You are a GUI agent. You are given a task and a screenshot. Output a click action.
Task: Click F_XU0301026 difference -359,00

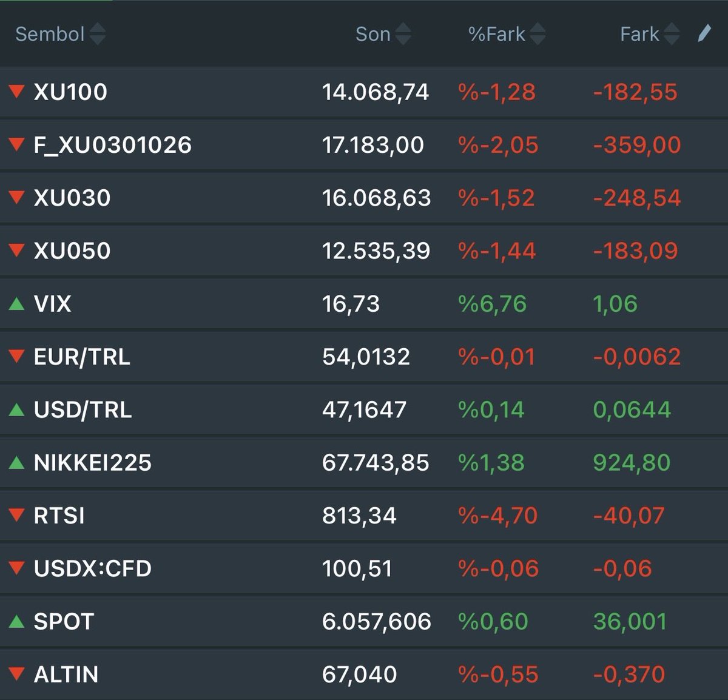tap(637, 145)
